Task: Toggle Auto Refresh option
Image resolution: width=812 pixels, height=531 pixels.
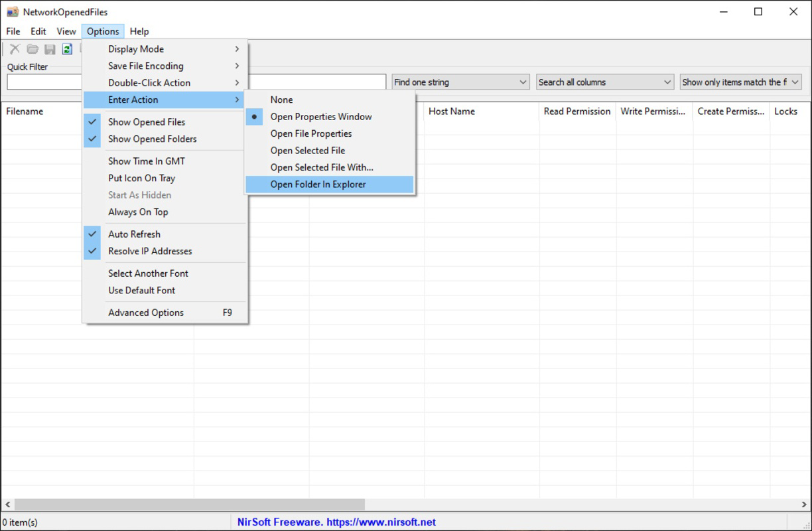Action: click(x=165, y=234)
